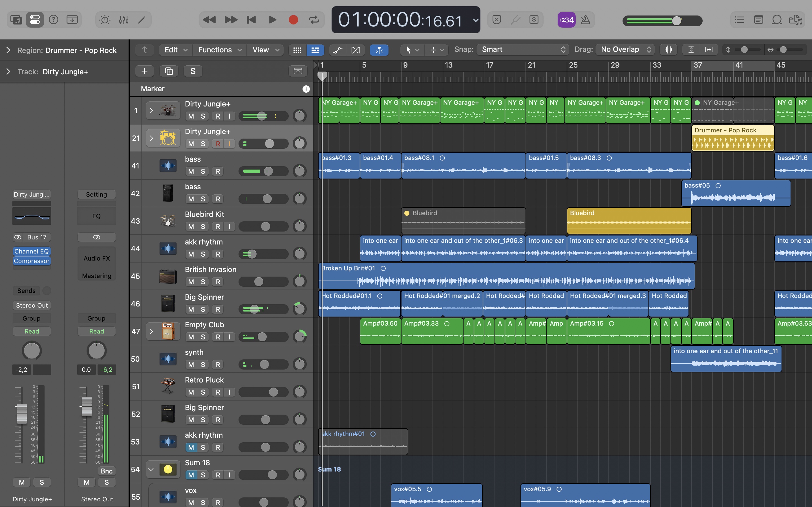Screen dimensions: 812x507
Task: Open the Smart Controls dial icon
Action: point(105,20)
